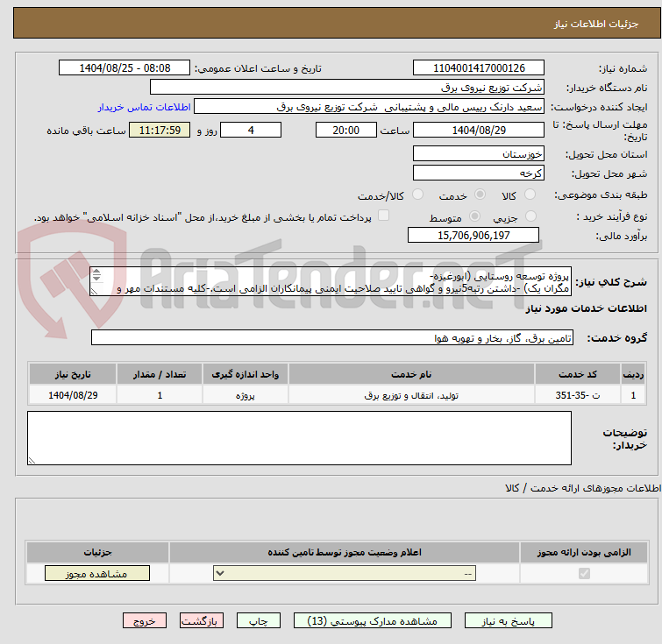Click the 'تاریخ نیاز' column header
The image size is (662, 644).
click(73, 374)
